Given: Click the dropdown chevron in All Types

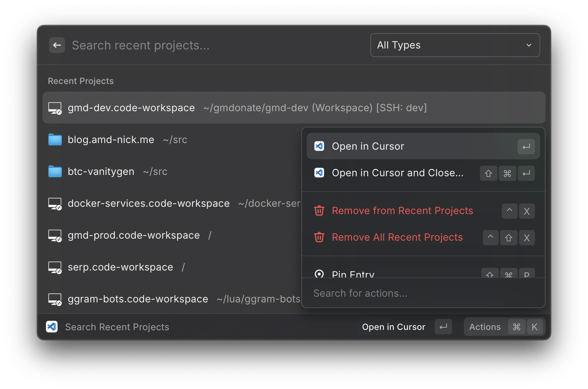Looking at the screenshot, I should [529, 45].
